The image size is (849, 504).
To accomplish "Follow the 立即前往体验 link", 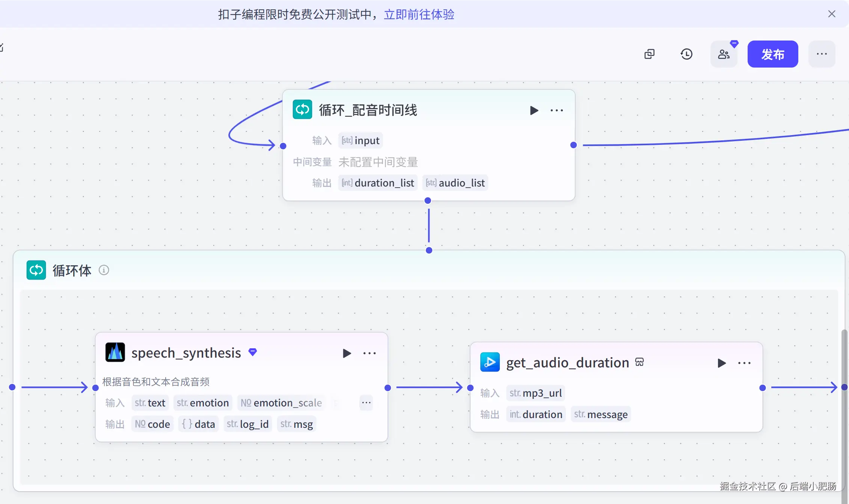I will pos(419,15).
